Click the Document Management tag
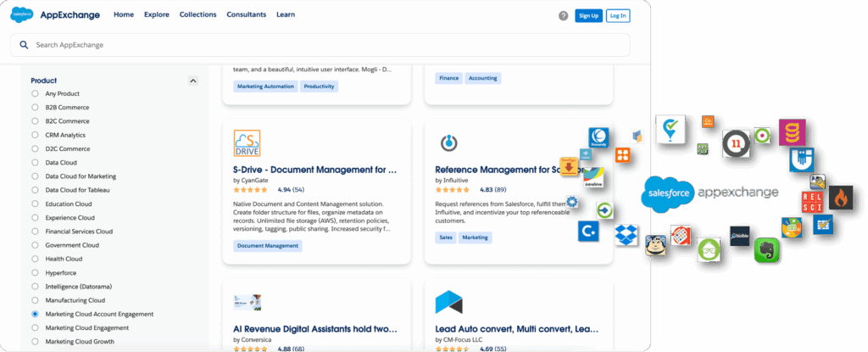Screen dimensions: 868x352 [268, 246]
